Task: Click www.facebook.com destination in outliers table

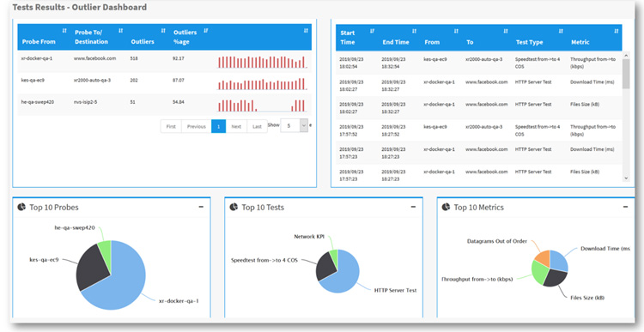Action: click(x=94, y=58)
